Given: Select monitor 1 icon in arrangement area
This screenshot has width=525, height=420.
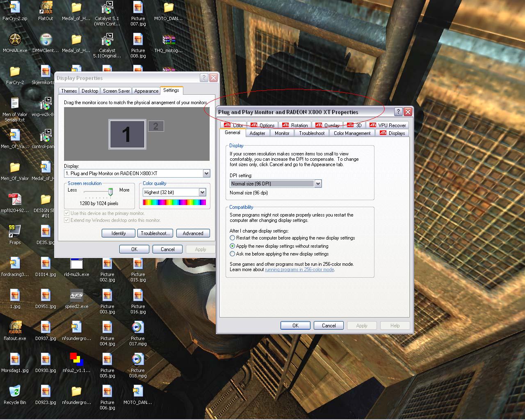Looking at the screenshot, I should (x=127, y=134).
